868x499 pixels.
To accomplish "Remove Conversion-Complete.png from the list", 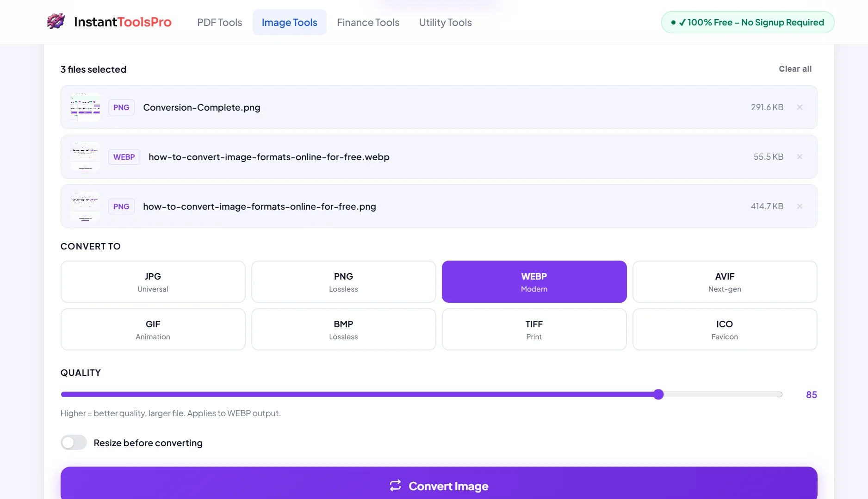I will pos(800,107).
